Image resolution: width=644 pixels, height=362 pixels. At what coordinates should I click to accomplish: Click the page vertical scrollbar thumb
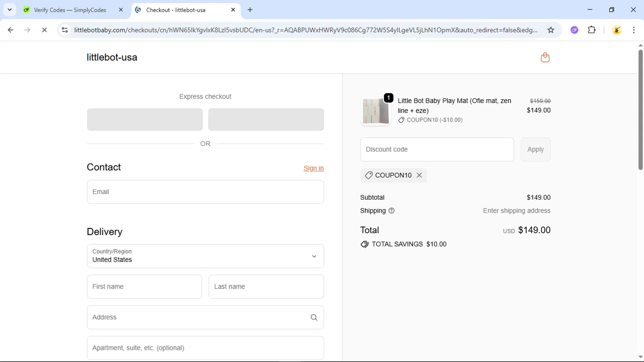coord(640,110)
